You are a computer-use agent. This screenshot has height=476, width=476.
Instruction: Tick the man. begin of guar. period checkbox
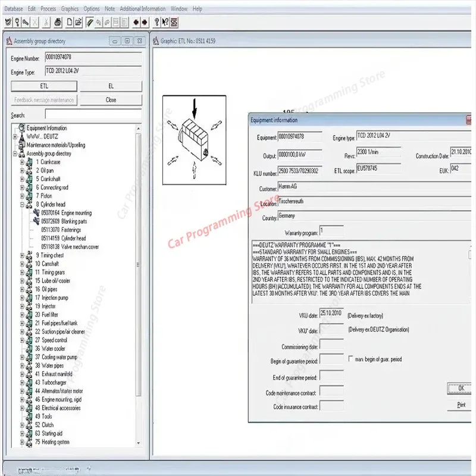click(351, 359)
